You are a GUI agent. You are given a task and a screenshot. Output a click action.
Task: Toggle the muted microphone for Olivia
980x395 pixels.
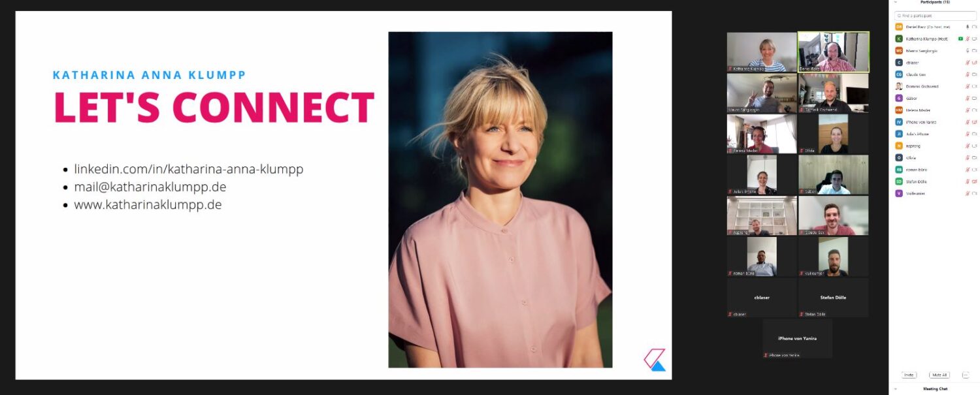point(968,158)
